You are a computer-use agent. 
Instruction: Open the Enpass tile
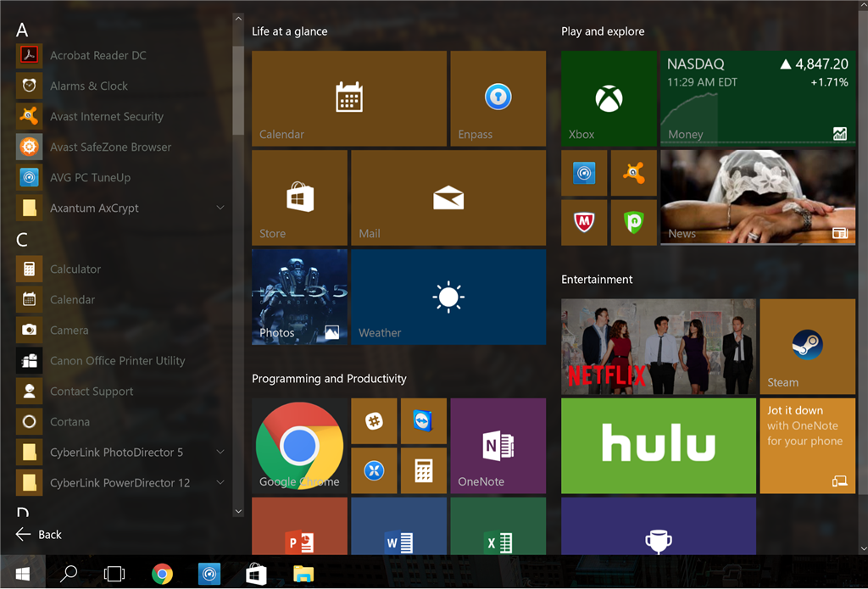498,98
